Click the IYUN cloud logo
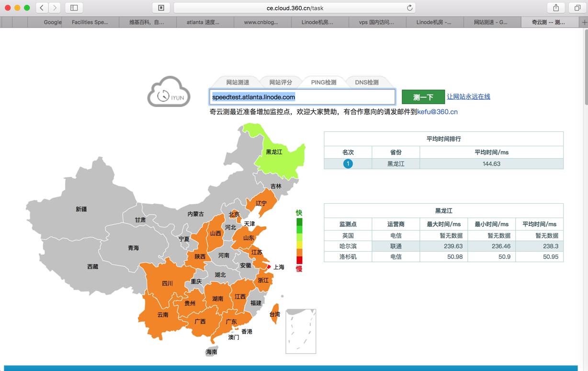The image size is (588, 371). click(x=169, y=92)
